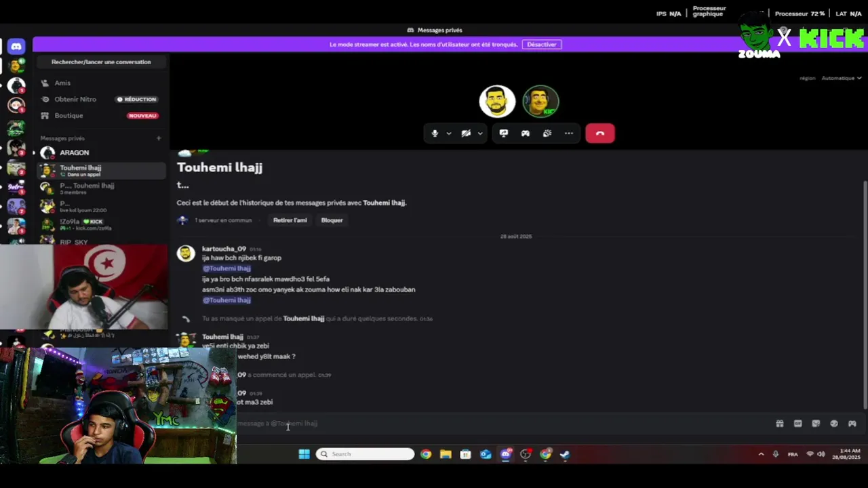The height and width of the screenshot is (488, 868).
Task: Open the Boutique shop page
Action: pyautogui.click(x=100, y=115)
